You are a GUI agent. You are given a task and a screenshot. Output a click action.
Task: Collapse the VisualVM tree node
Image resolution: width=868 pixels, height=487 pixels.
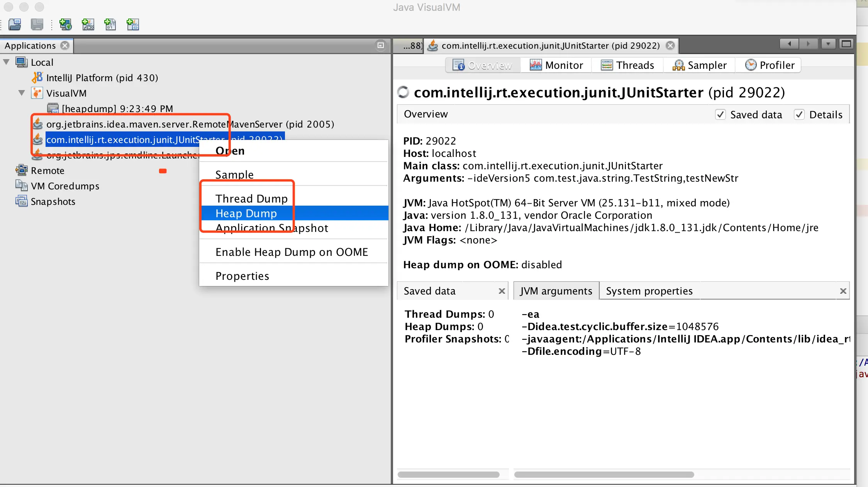pyautogui.click(x=22, y=93)
